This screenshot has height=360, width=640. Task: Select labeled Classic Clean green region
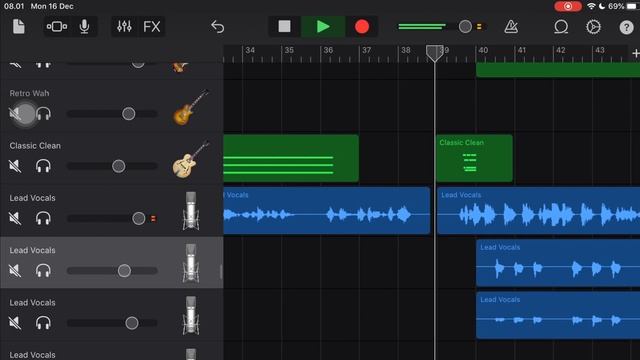point(474,158)
